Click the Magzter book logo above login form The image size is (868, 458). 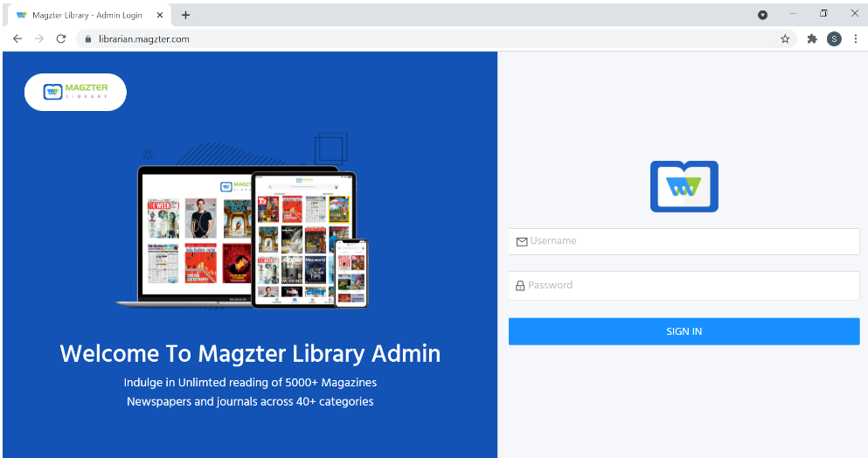click(684, 187)
